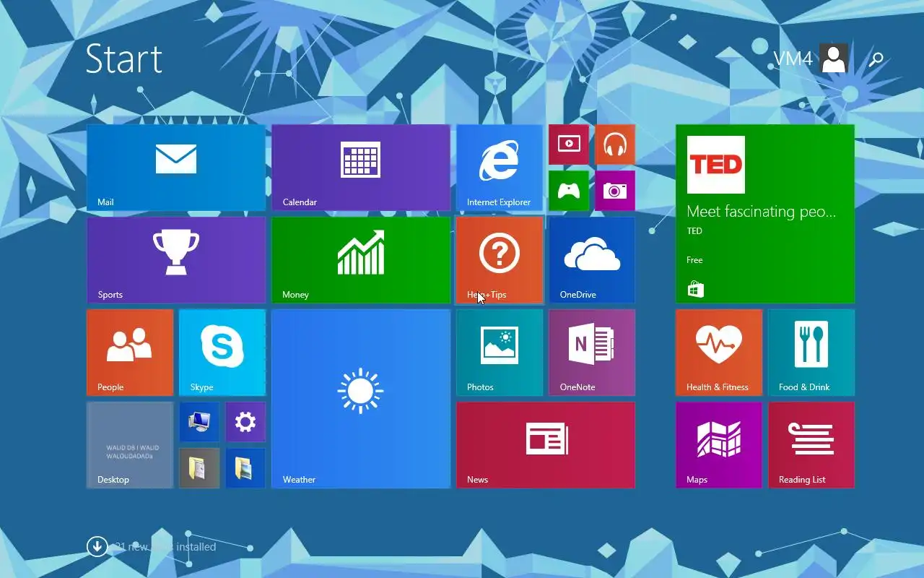924x578 pixels.
Task: Open the Games controller tile
Action: click(569, 191)
